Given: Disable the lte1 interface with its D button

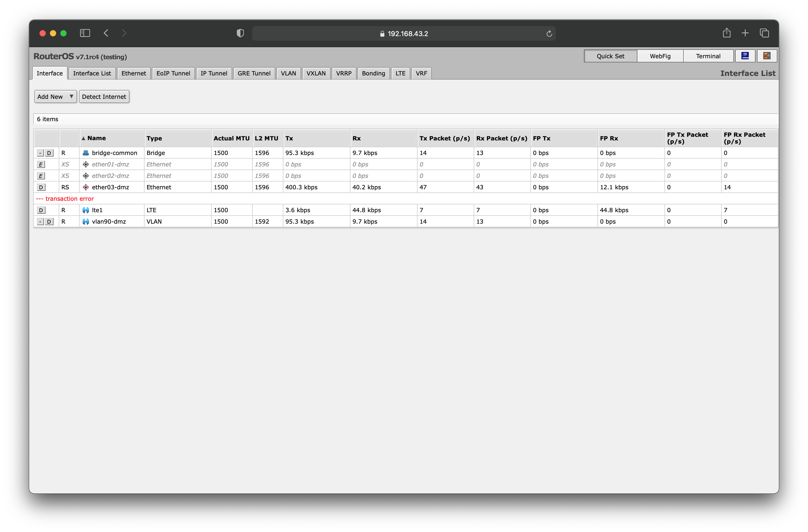Looking at the screenshot, I should tap(41, 210).
